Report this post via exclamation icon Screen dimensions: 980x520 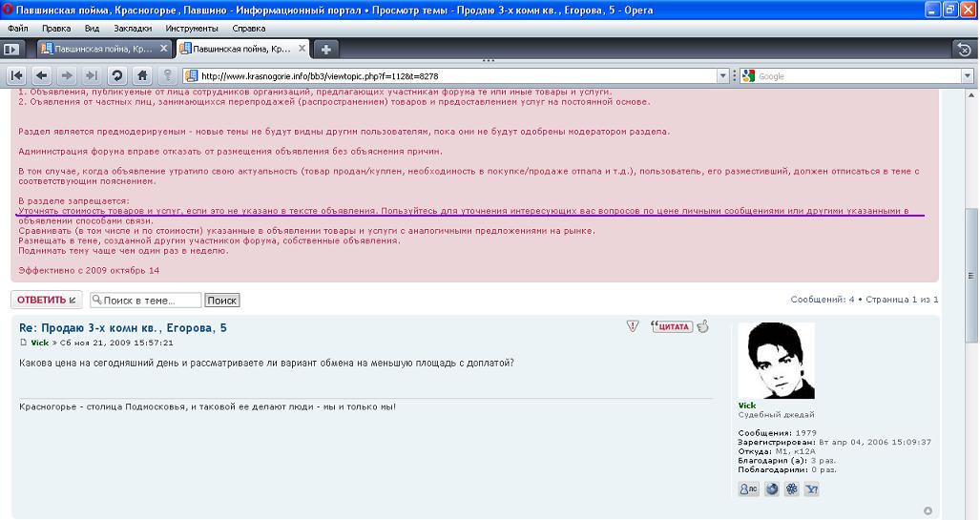click(633, 326)
